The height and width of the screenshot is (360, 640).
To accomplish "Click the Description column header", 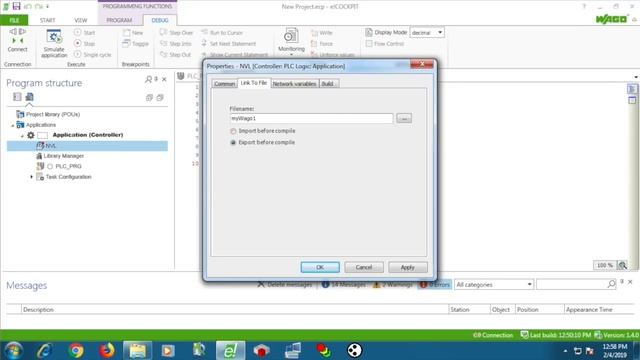I will pos(235,310).
